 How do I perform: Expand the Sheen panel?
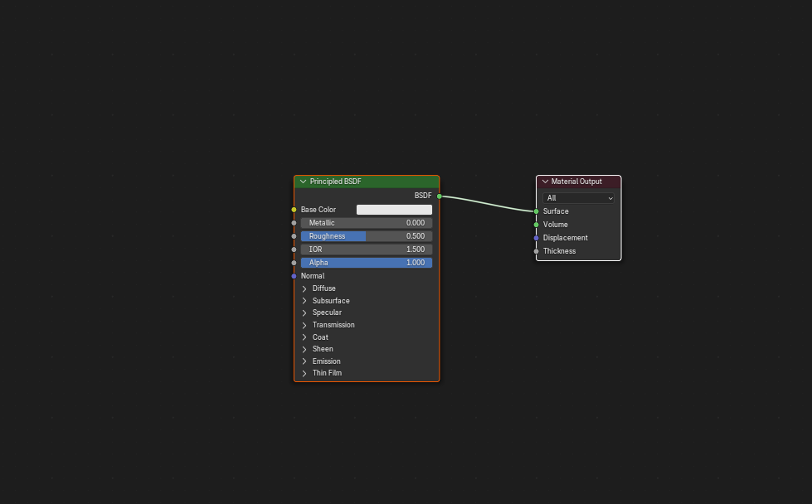(304, 349)
